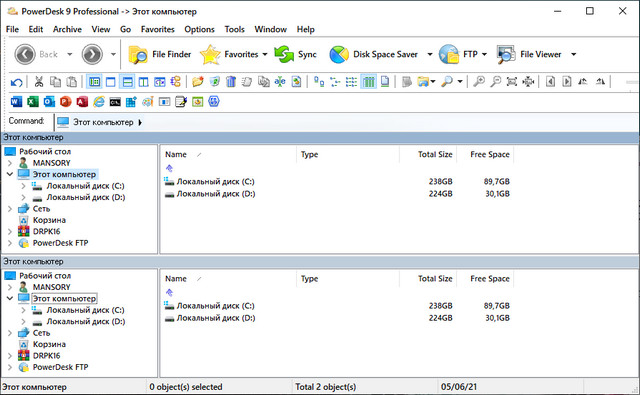Launch Excel from launch bar
The width and height of the screenshot is (640, 395).
pyautogui.click(x=33, y=102)
